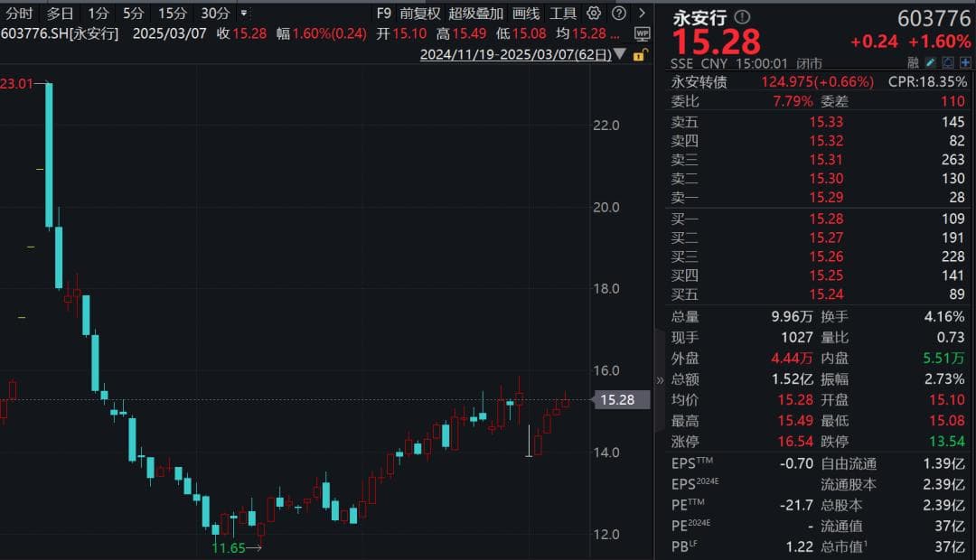This screenshot has height=560, width=976.
Task: Click 委差 value 110
Action: (953, 101)
